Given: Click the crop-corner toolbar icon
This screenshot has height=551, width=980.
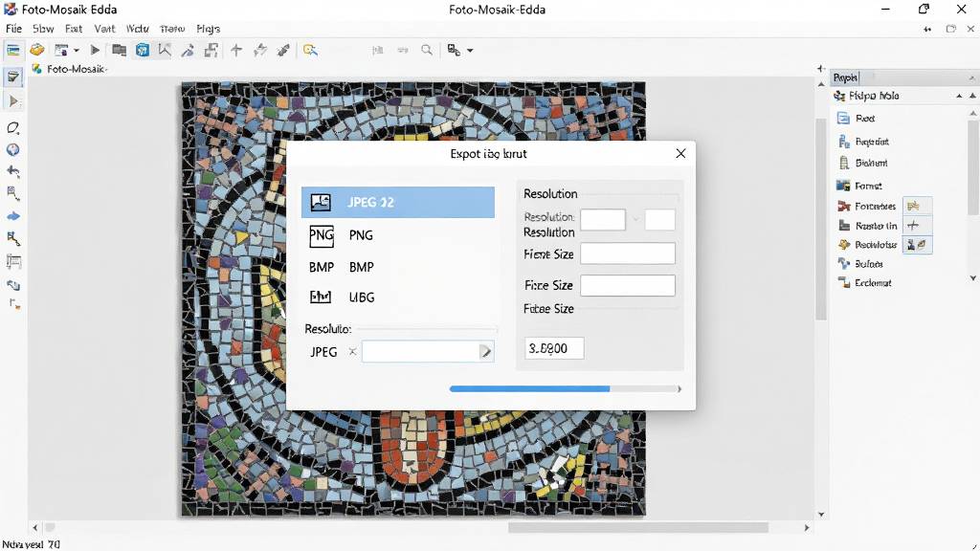Looking at the screenshot, I should tap(165, 50).
